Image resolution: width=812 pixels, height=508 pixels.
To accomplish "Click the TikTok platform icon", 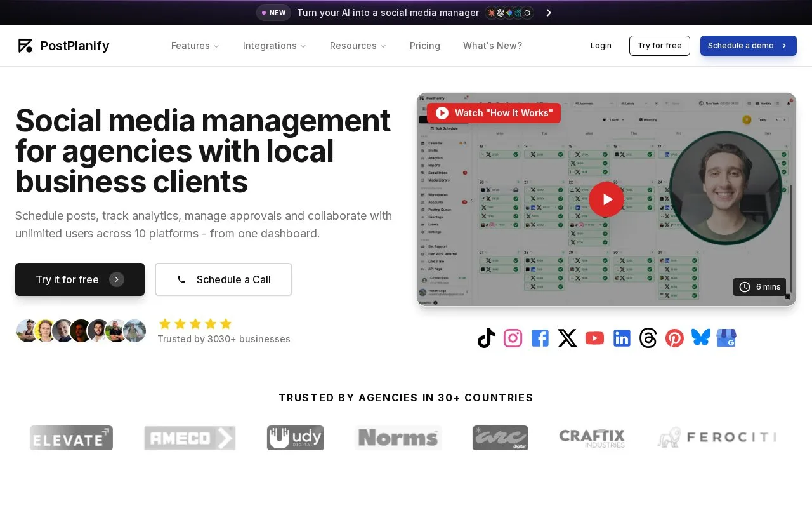I will pyautogui.click(x=487, y=338).
